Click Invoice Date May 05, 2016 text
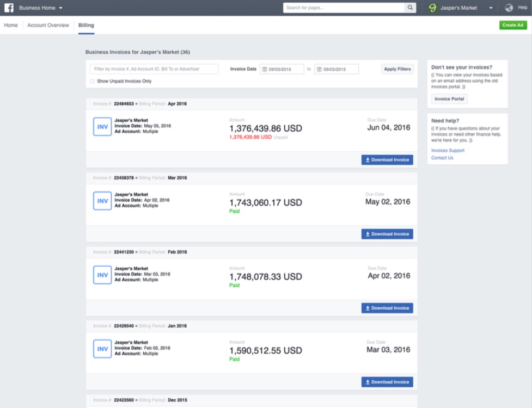532x408 pixels. pyautogui.click(x=143, y=126)
